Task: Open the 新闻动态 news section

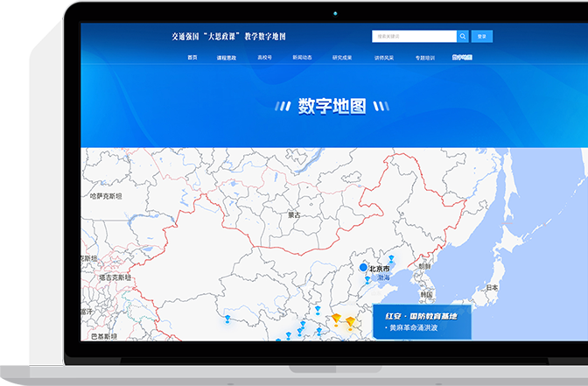Action: (x=302, y=57)
